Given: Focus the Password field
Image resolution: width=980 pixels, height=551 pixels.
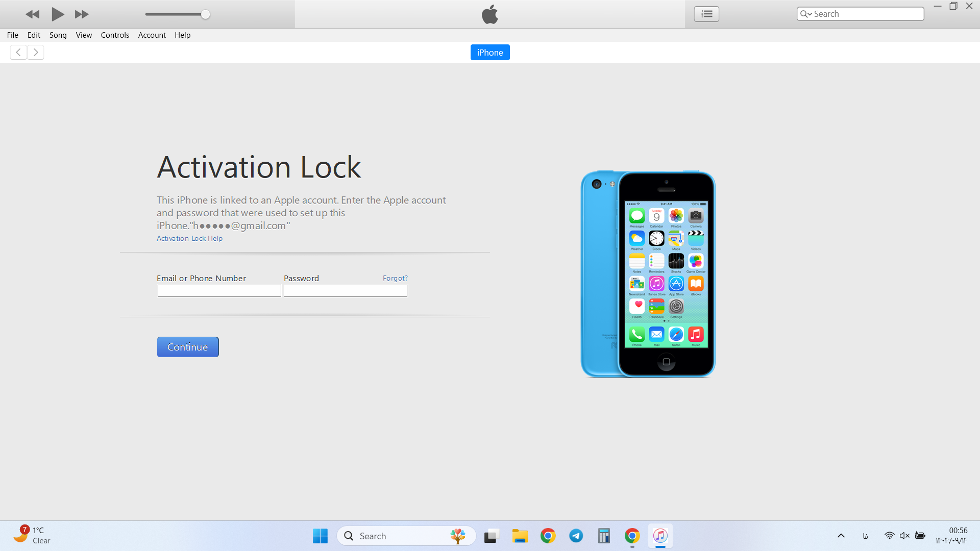Looking at the screenshot, I should coord(346,291).
